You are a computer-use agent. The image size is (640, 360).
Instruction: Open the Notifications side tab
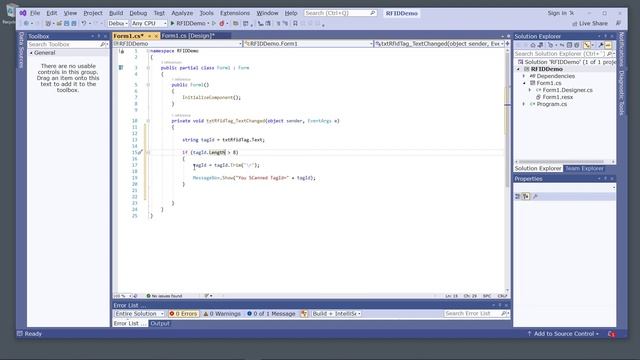tap(621, 49)
